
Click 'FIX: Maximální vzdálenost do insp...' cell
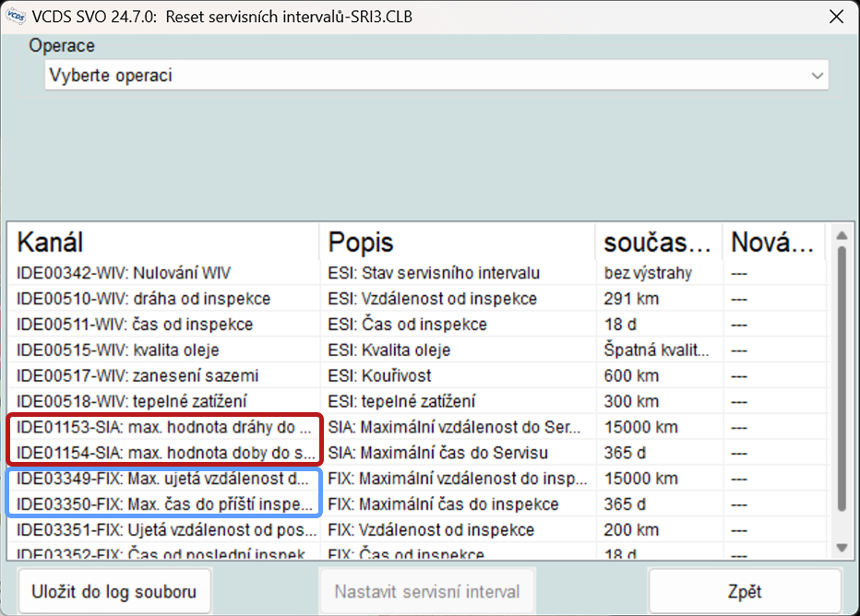[458, 479]
